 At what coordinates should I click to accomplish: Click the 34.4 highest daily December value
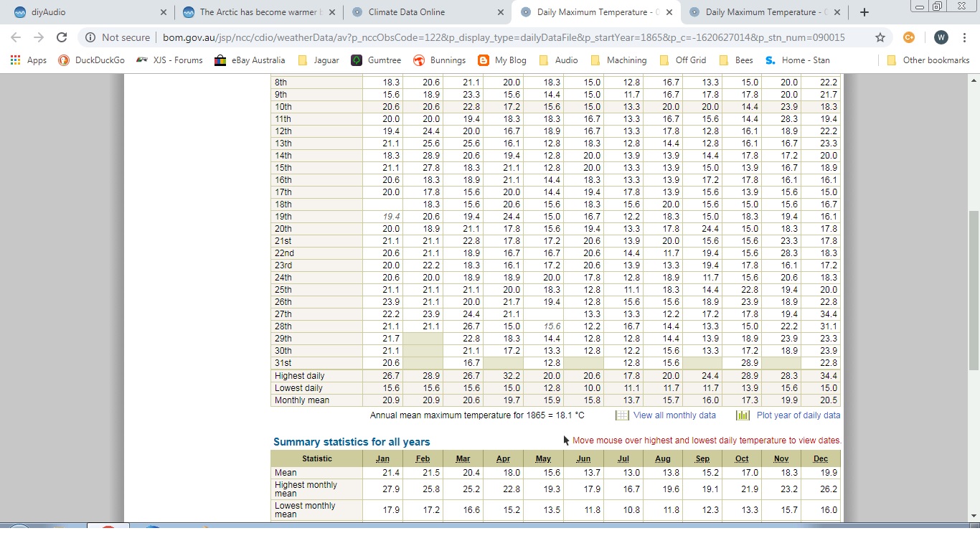pyautogui.click(x=829, y=376)
